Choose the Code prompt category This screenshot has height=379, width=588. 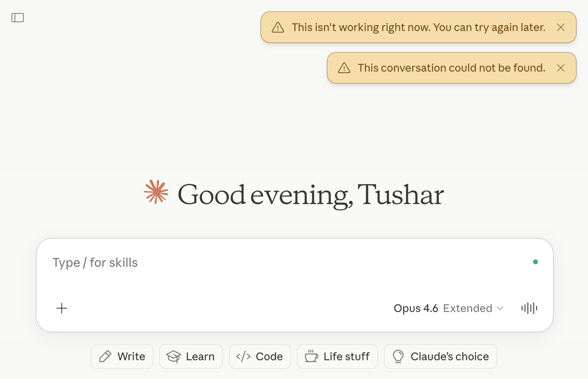pos(260,356)
